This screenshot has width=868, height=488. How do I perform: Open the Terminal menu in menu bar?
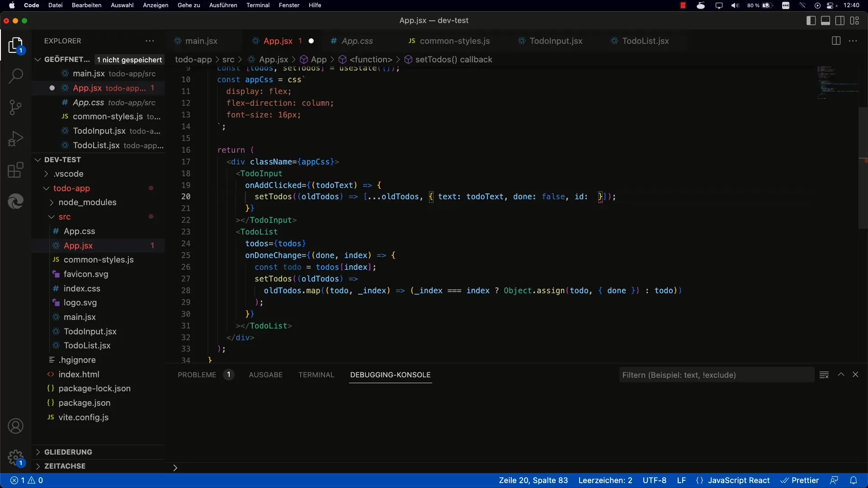point(258,5)
